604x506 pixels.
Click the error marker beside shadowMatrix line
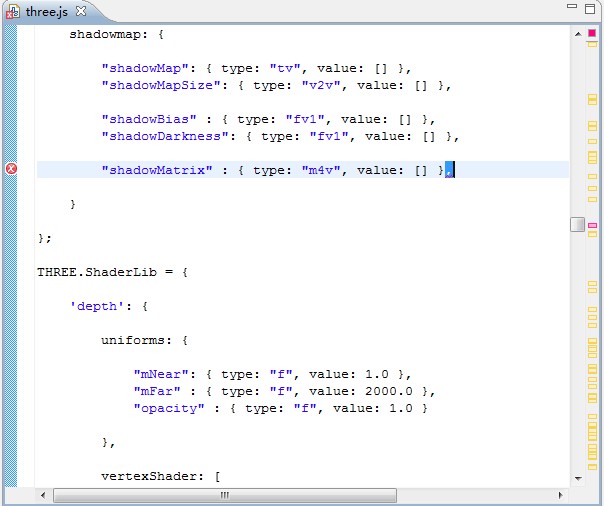11,169
